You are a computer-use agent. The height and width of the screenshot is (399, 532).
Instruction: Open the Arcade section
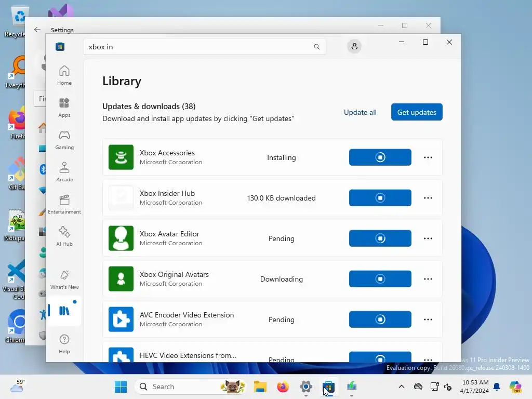(64, 172)
